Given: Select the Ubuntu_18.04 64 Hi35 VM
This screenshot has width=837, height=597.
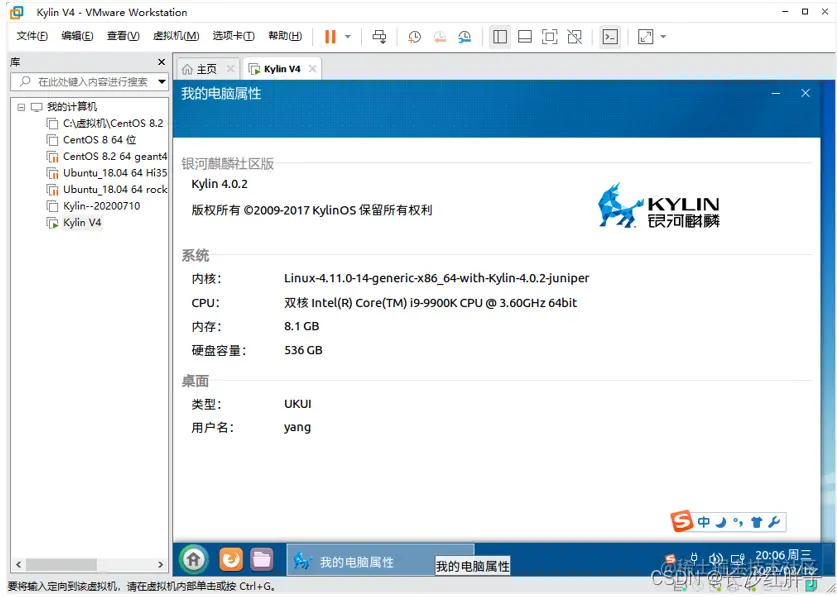Looking at the screenshot, I should coord(115,173).
